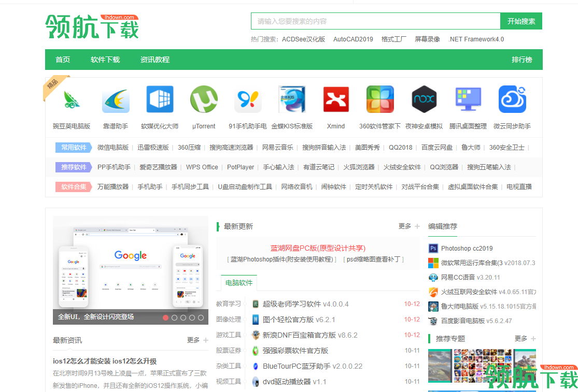Click the 鲁大师电脑版 icon
The image size is (578, 392).
point(433,306)
